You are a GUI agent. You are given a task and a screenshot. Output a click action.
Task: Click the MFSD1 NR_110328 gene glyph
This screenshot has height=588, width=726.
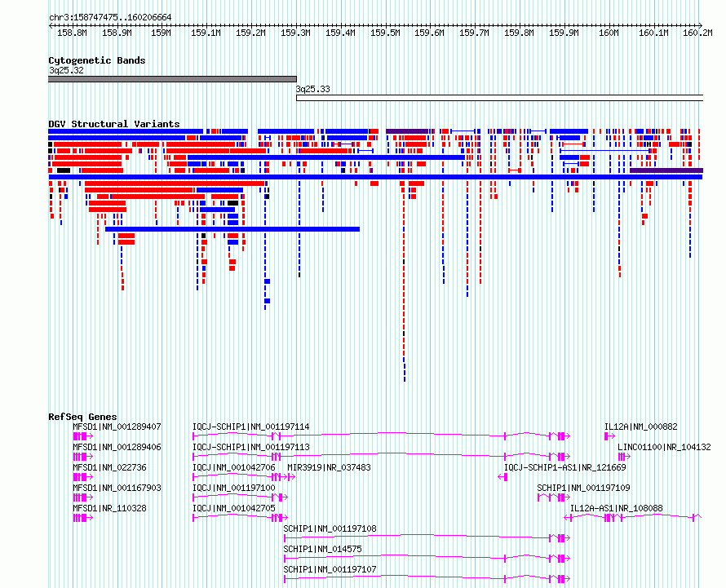point(83,518)
